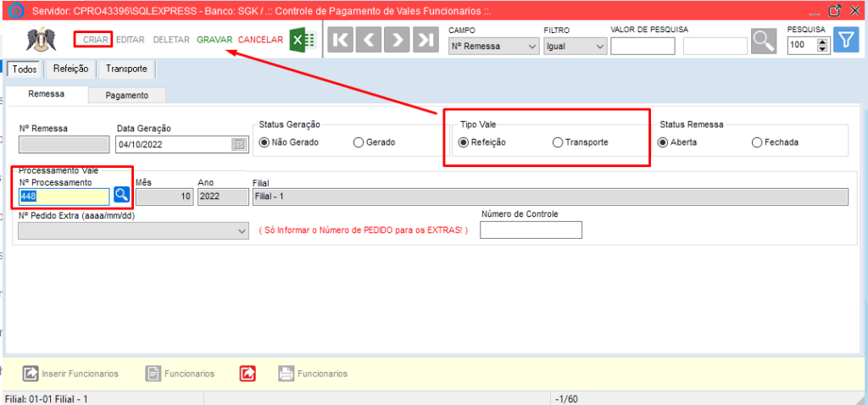
Task: Click the magnifier search button in toolbar
Action: click(764, 41)
